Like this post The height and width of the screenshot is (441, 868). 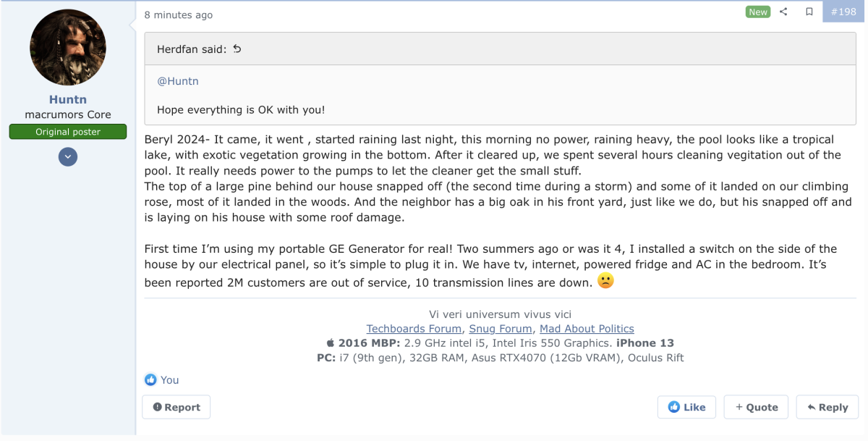click(686, 407)
